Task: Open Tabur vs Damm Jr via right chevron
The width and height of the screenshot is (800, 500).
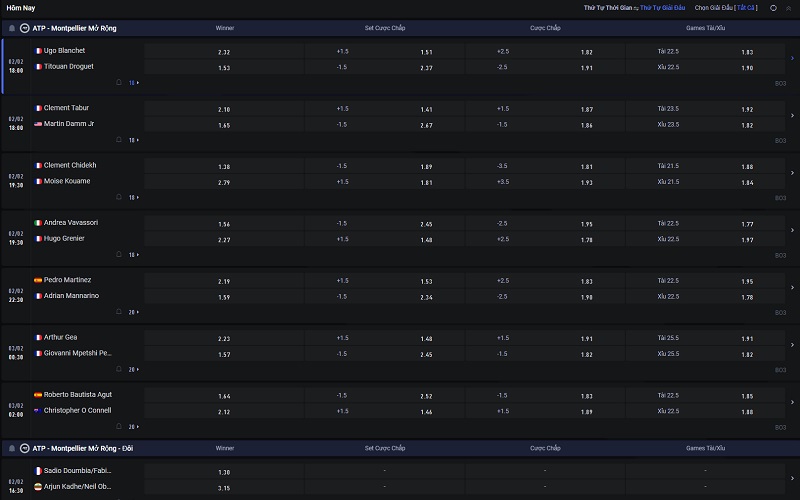Action: pos(792,116)
